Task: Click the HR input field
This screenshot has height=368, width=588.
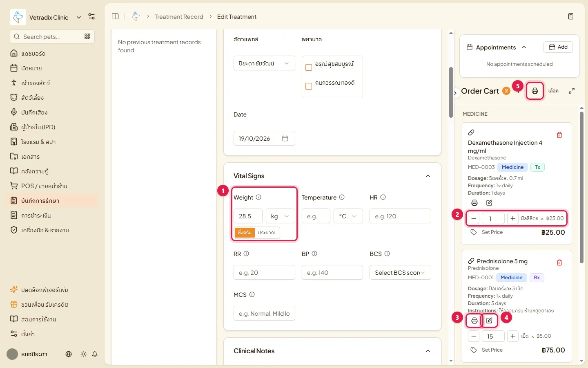Action: tap(400, 216)
